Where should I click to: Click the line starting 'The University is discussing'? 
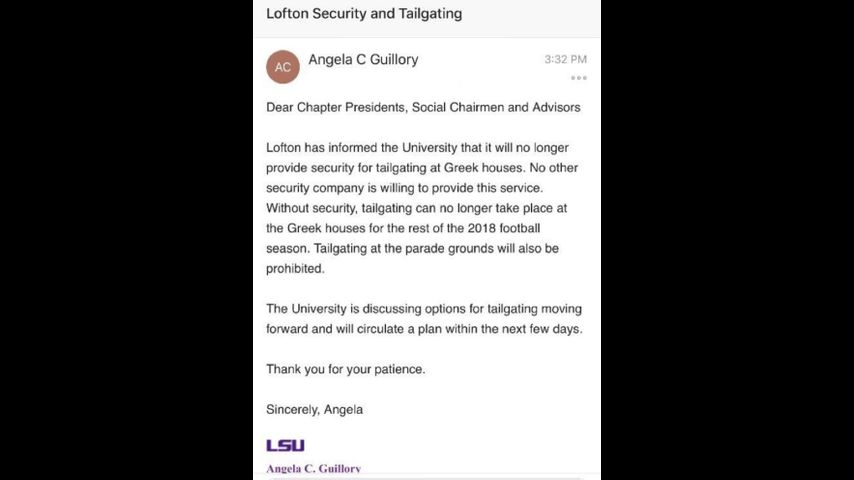(423, 309)
